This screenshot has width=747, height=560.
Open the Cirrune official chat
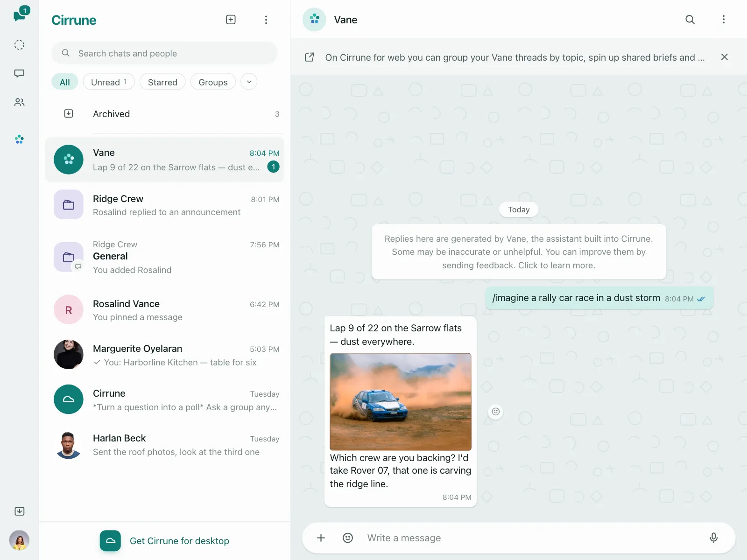[x=164, y=399]
